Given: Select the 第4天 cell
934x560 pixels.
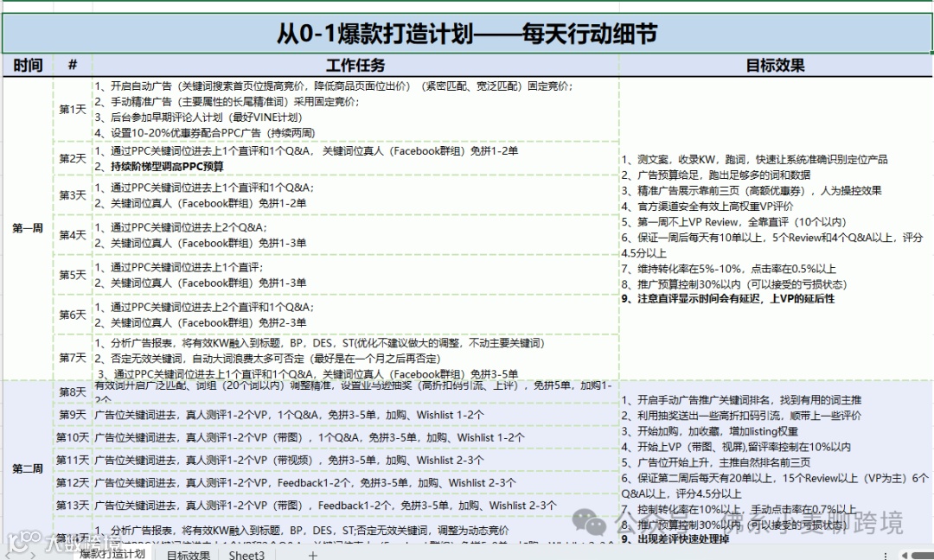Looking at the screenshot, I should click(73, 235).
